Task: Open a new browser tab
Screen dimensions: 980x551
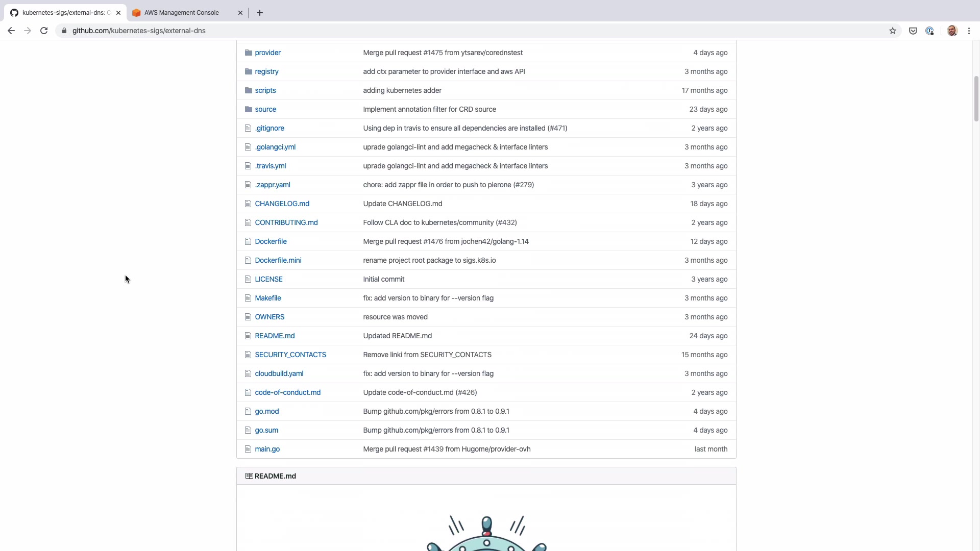Action: [260, 13]
